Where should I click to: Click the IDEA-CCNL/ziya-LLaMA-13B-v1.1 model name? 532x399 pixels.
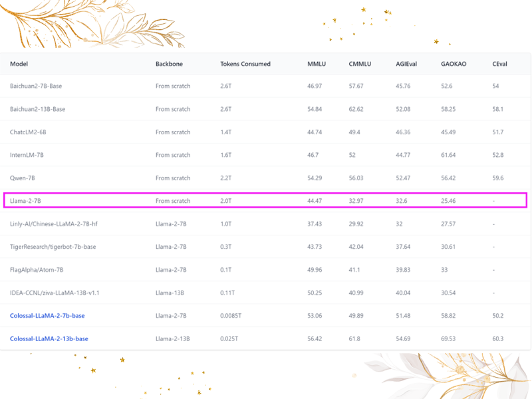[55, 293]
